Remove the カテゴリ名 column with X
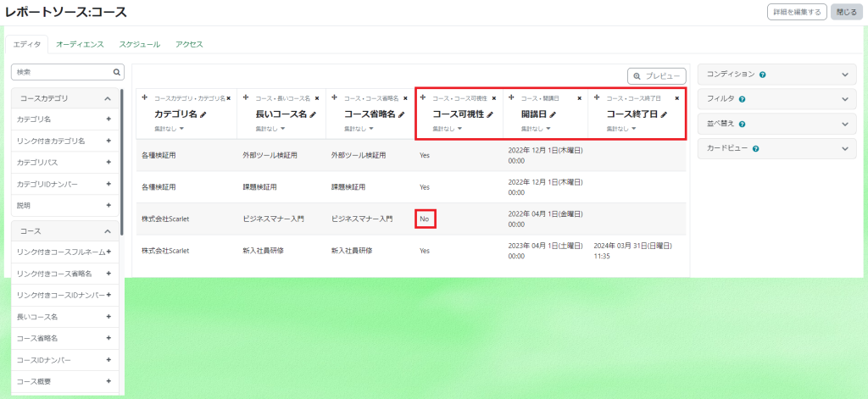868x399 pixels. tap(229, 98)
